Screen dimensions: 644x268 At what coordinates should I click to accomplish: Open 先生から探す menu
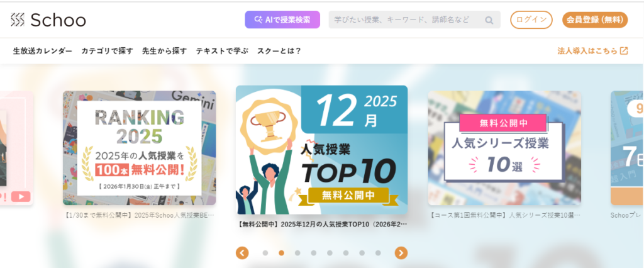click(164, 51)
